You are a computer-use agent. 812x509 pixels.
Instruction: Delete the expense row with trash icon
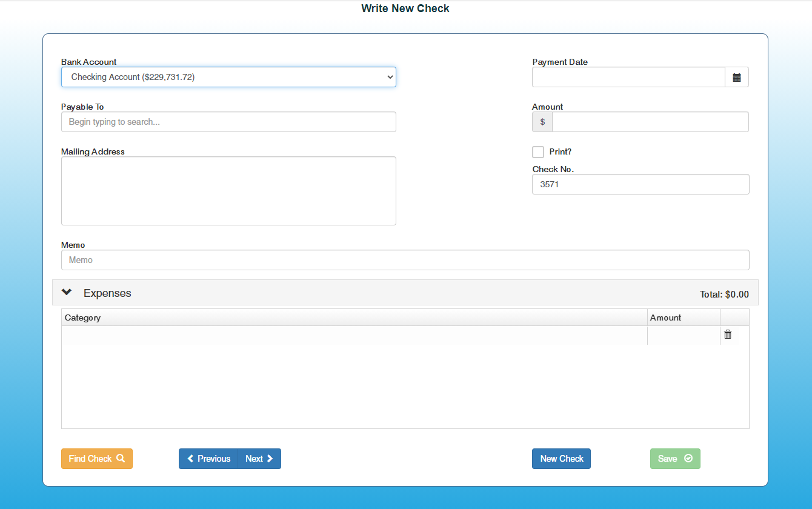point(728,334)
